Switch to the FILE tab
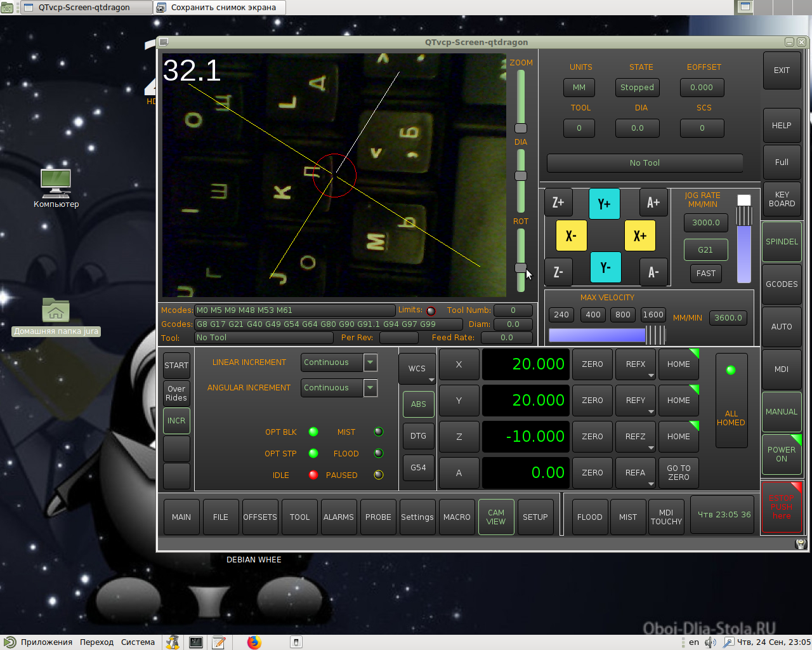 point(221,517)
